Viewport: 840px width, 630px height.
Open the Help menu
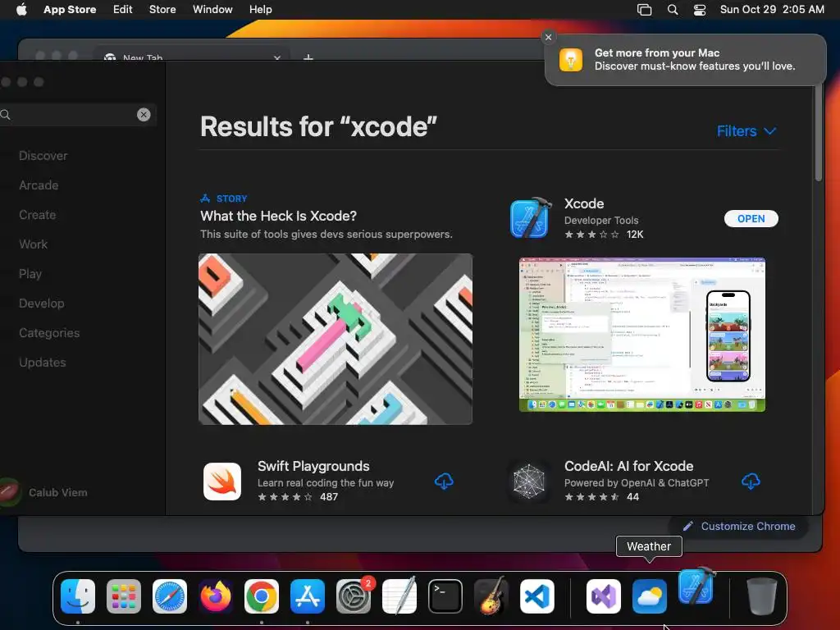pyautogui.click(x=260, y=9)
